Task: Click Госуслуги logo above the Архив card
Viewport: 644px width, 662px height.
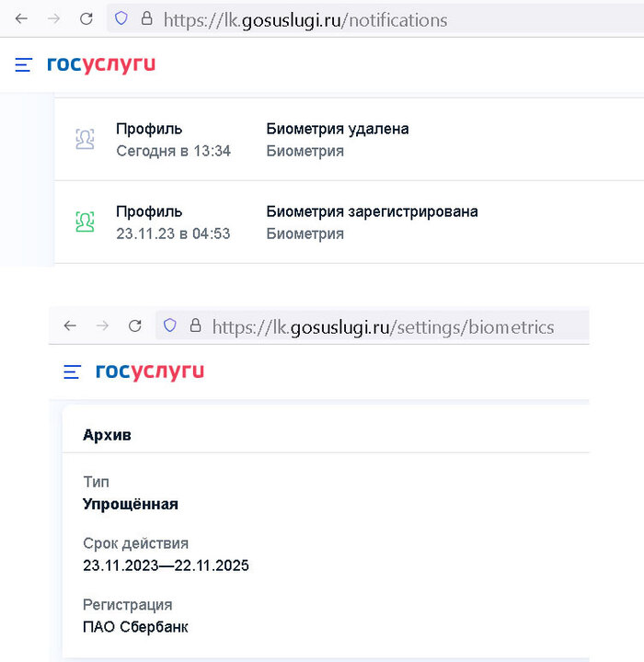Action: [x=150, y=371]
